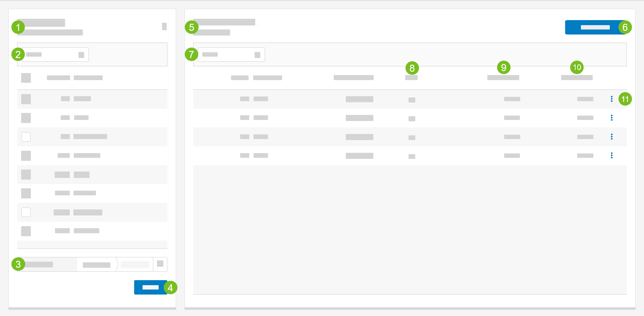644x316 pixels.
Task: Click the blue primary action button top right
Action: click(x=593, y=27)
